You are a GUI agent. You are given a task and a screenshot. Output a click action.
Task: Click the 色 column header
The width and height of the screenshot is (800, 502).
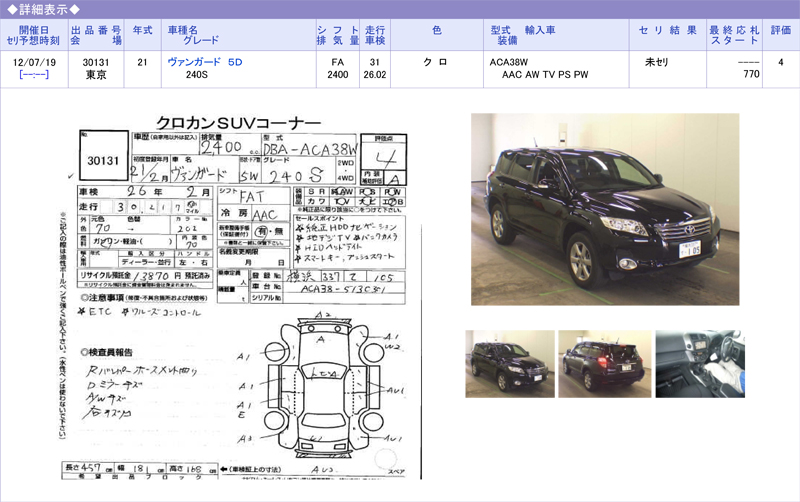point(437,35)
